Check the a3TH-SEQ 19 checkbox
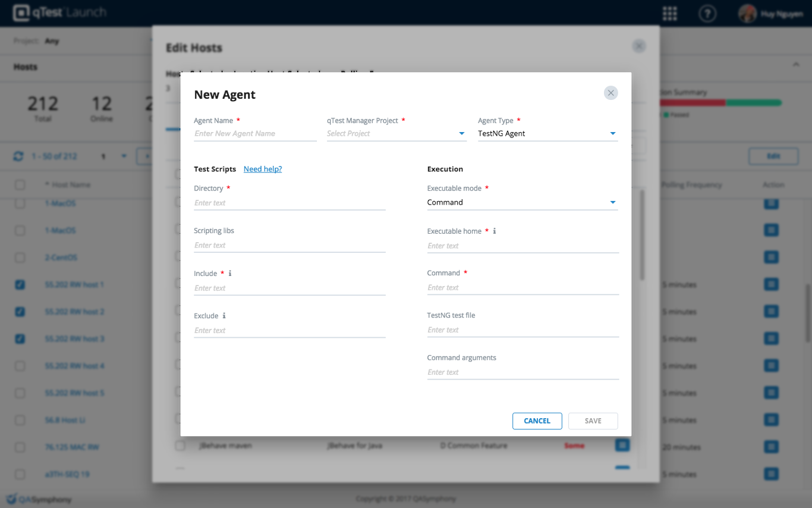The height and width of the screenshot is (508, 812). (20, 474)
